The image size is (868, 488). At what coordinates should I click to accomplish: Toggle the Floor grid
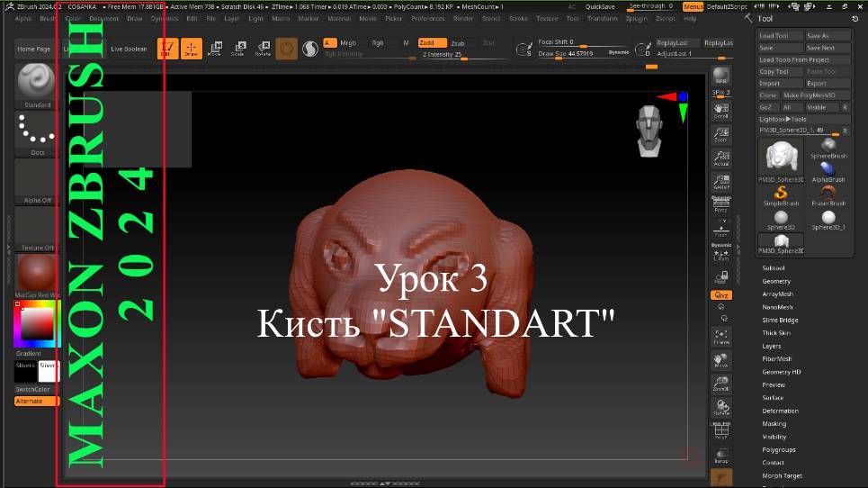click(720, 228)
